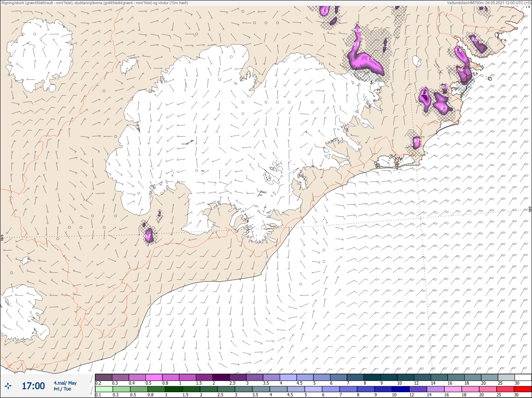Click the '1.1' snowfall value label on the map
The height and width of the screenshot is (398, 532).
click(369, 59)
